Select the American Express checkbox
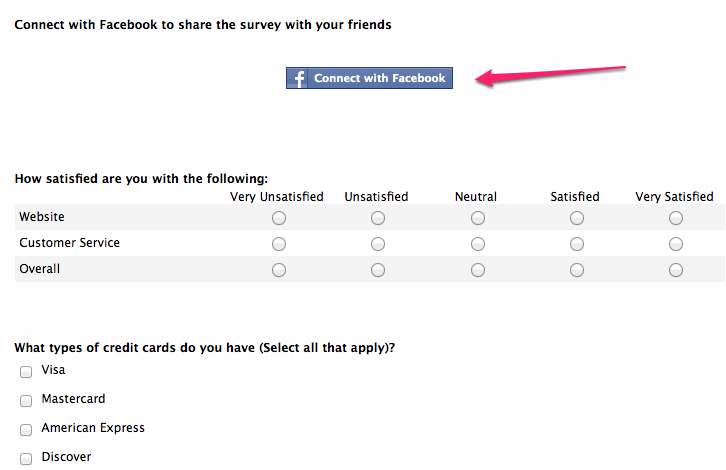The height and width of the screenshot is (470, 726). click(x=26, y=430)
